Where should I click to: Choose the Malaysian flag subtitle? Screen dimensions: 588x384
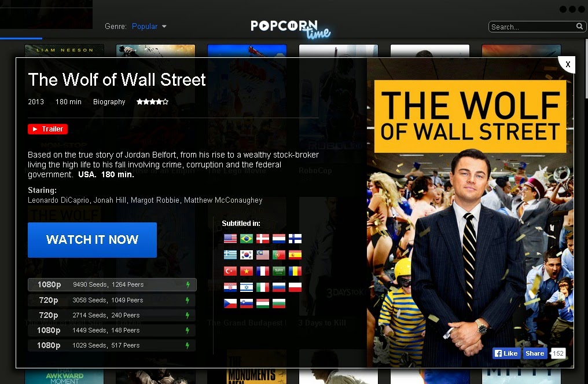(263, 255)
